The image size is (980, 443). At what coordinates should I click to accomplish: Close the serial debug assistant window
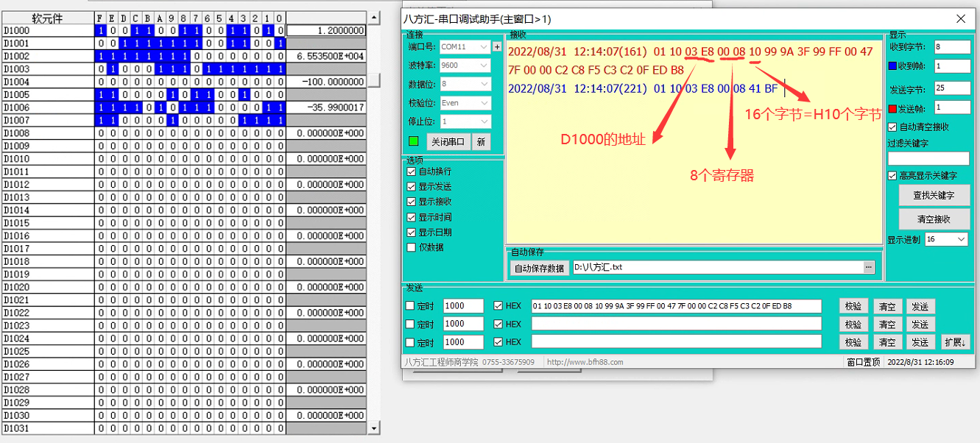[x=960, y=19]
